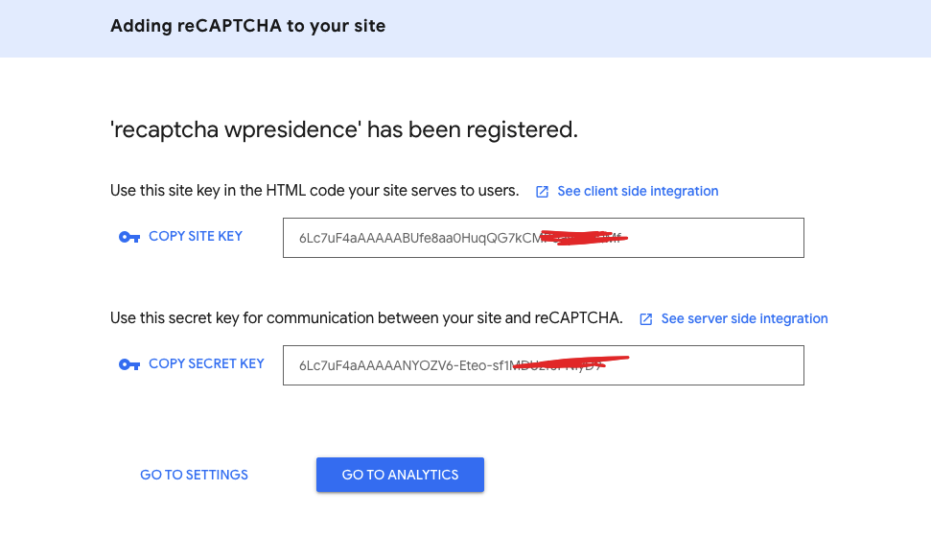Screen dimensions: 931x560
Task: Click the red scribble covering the secret key
Action: click(570, 362)
